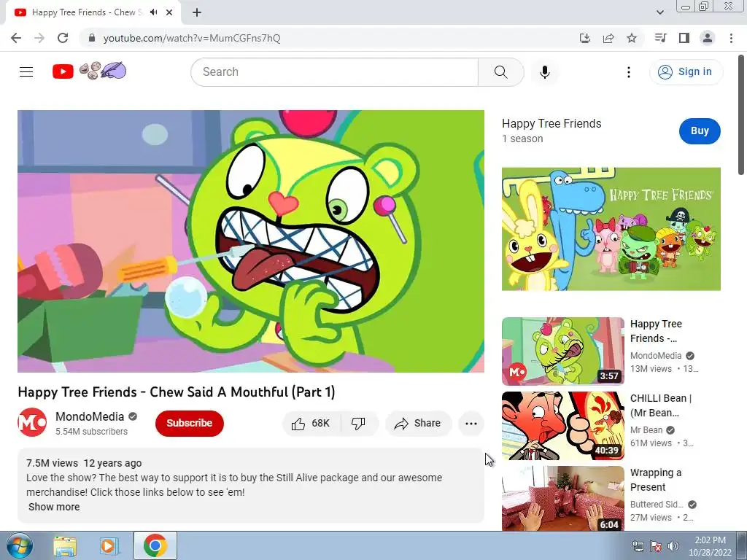Close the Happy Tree Friends tab
747x560 pixels.
click(169, 12)
